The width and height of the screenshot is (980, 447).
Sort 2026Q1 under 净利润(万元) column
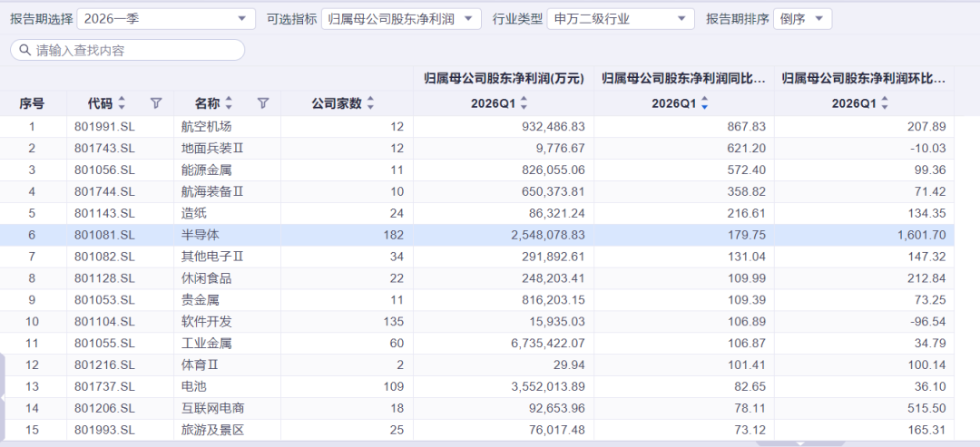tap(524, 103)
